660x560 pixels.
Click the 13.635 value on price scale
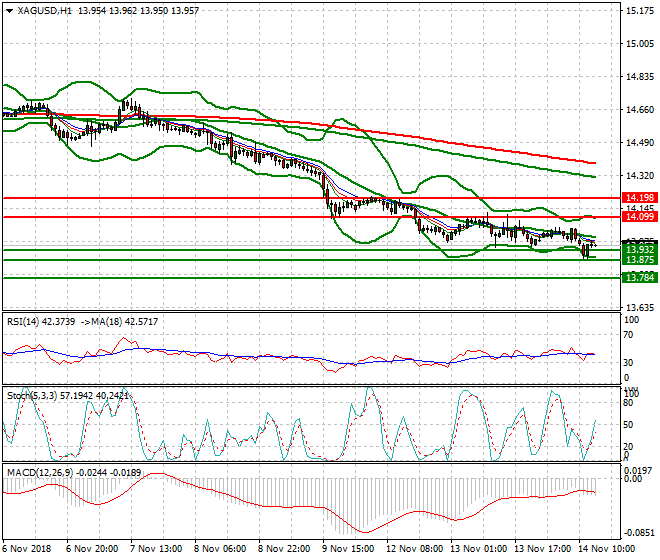click(x=638, y=307)
